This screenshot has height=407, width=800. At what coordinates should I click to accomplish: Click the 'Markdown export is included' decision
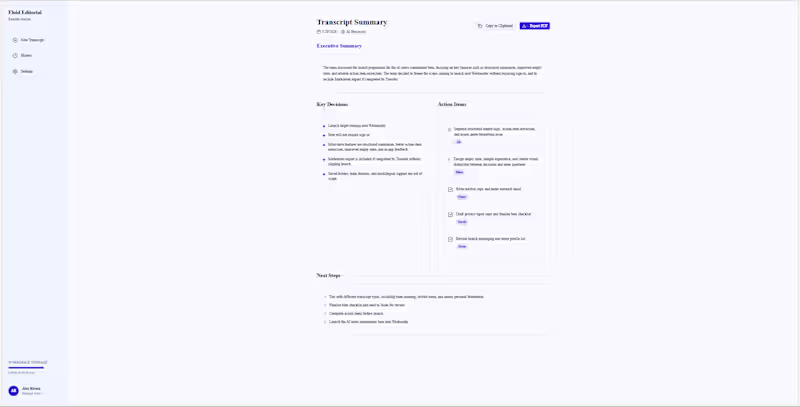375,162
